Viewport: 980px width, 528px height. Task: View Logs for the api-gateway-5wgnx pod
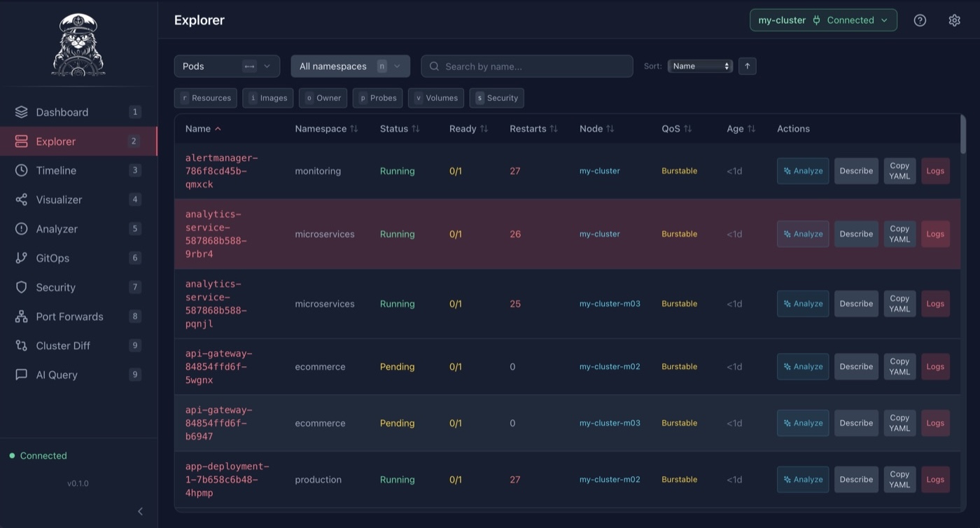coord(935,366)
